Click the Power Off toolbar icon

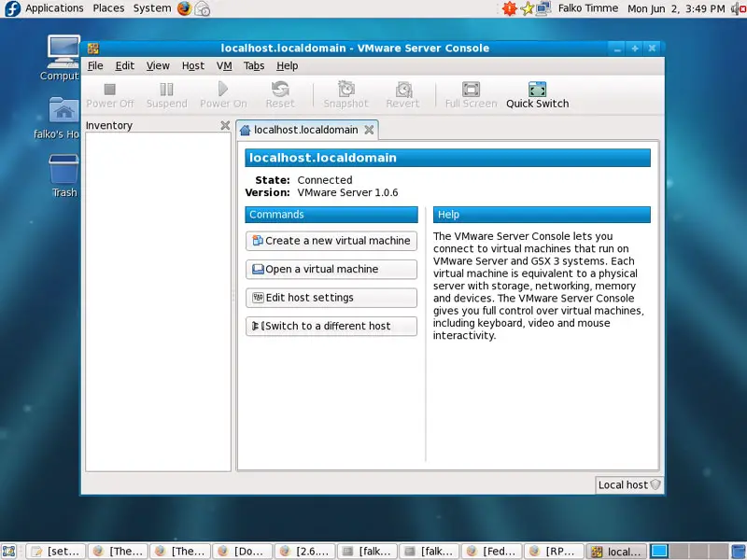[x=109, y=90]
